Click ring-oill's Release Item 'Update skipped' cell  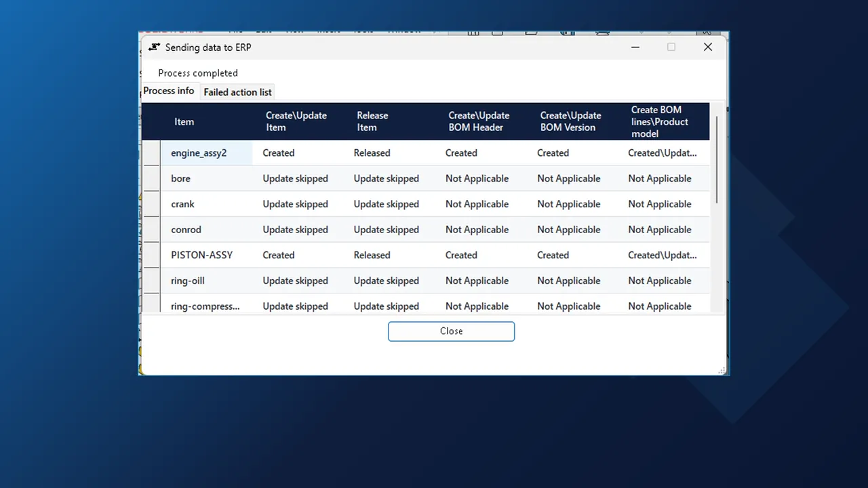pos(389,281)
